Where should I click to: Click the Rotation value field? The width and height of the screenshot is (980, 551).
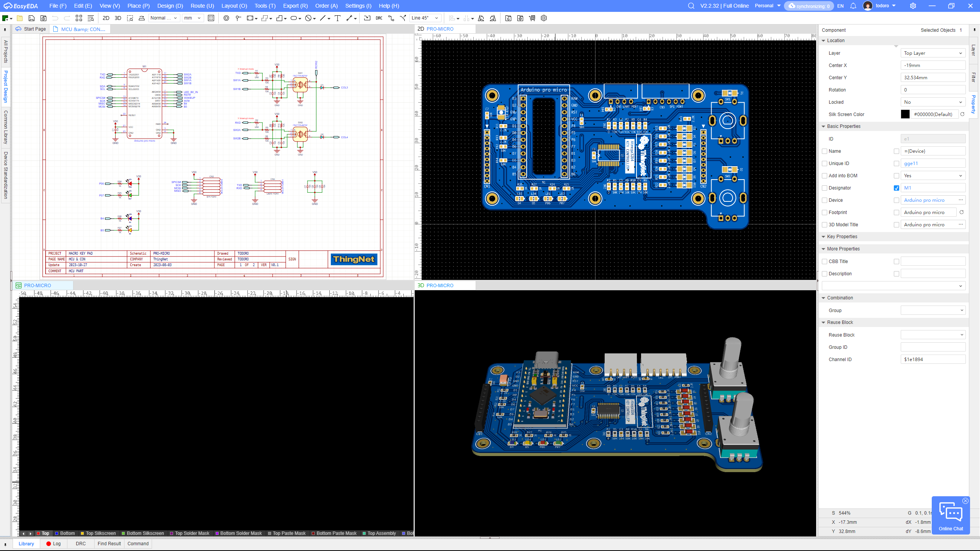coord(933,90)
